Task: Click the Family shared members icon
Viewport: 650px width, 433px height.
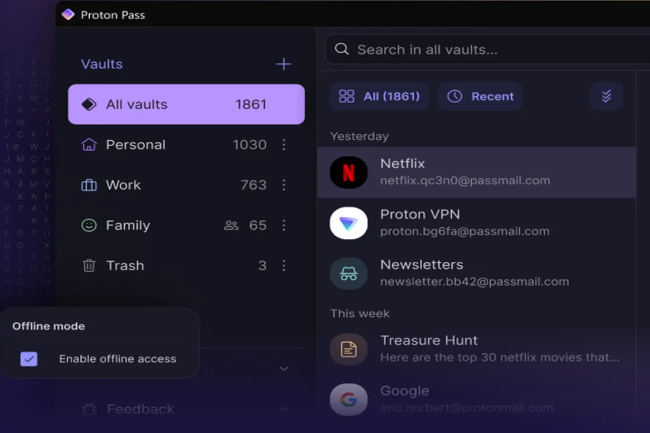Action: (x=231, y=225)
